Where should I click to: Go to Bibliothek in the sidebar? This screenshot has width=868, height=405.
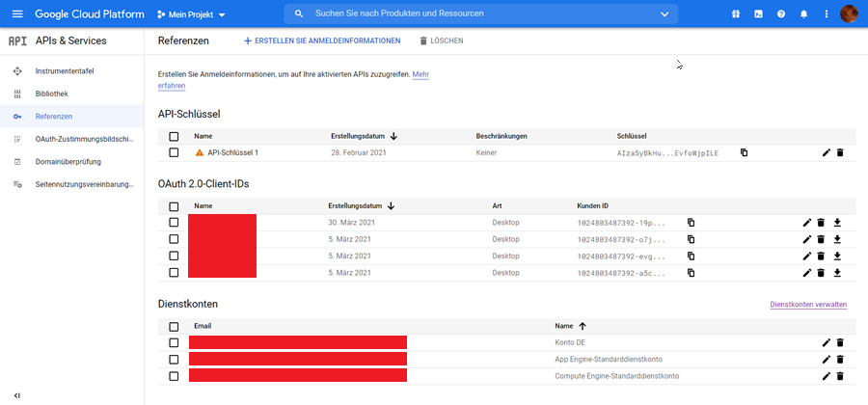click(x=51, y=94)
